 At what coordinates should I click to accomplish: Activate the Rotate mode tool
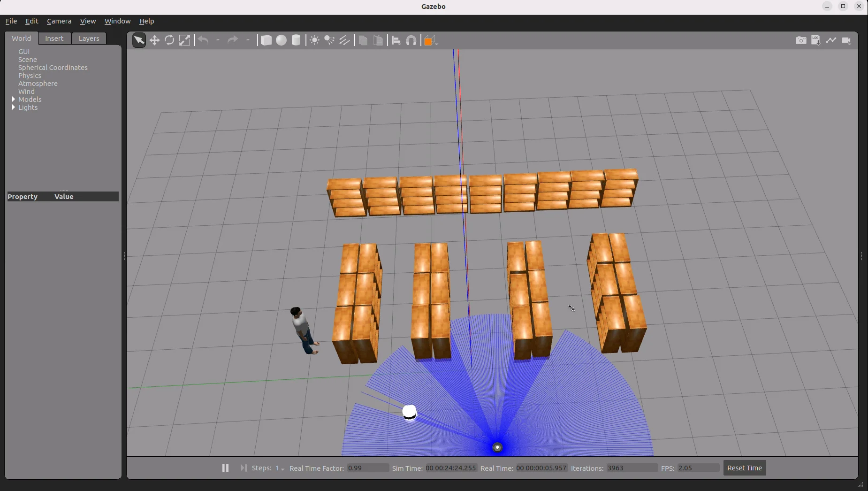pos(169,40)
